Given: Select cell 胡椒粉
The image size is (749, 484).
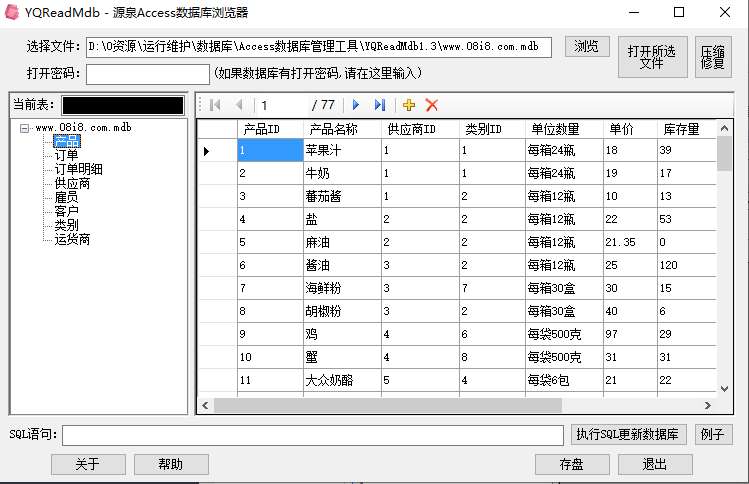Looking at the screenshot, I should coord(342,311).
